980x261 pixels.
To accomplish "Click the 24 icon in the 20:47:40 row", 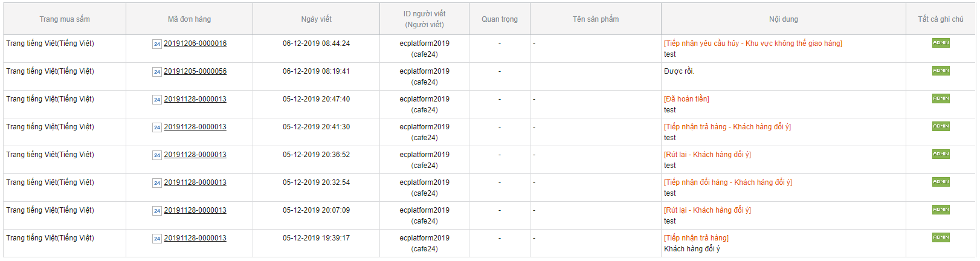I will click(x=157, y=100).
